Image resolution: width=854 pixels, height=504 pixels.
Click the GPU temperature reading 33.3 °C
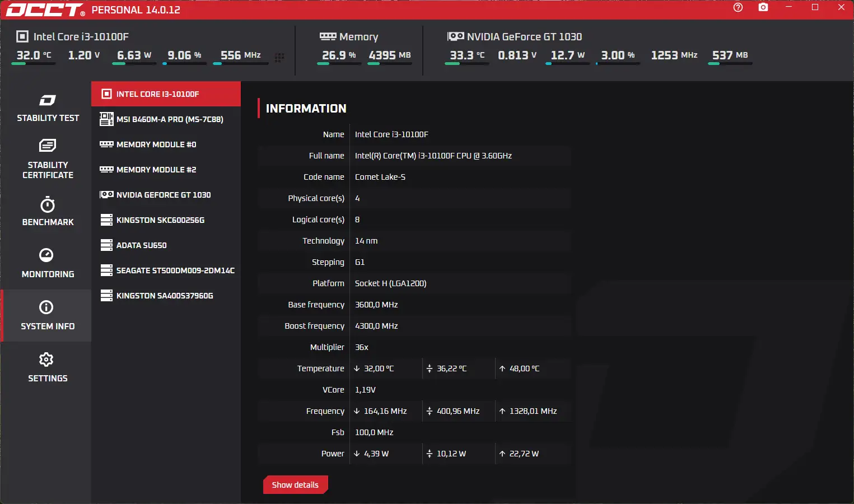coord(467,55)
